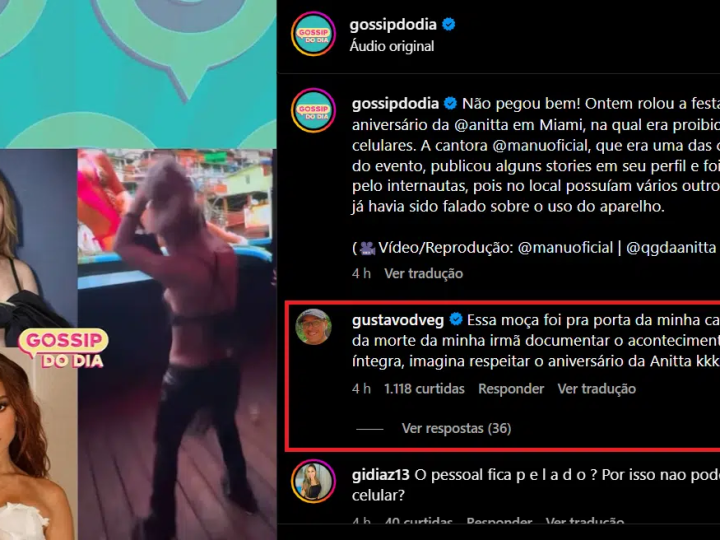Image resolution: width=720 pixels, height=540 pixels.
Task: Click the verified badge next to caption gossipdodia
Action: pos(450,103)
